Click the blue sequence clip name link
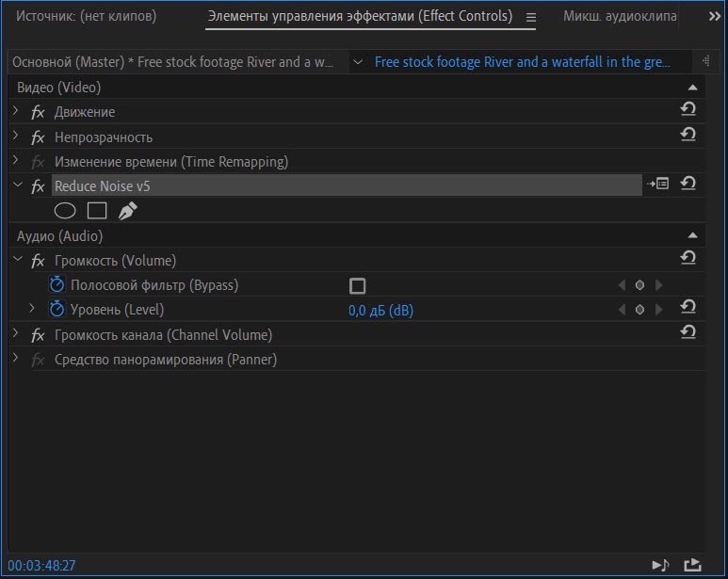Viewport: 728px width, 579px height. [523, 62]
